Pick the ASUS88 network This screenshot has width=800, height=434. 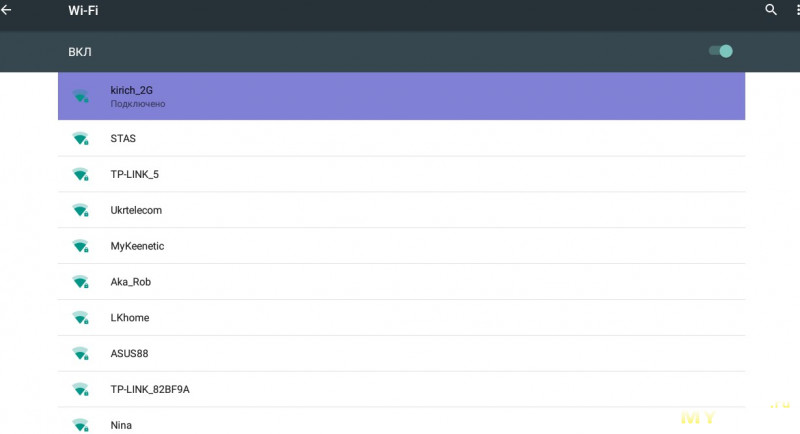(400, 354)
